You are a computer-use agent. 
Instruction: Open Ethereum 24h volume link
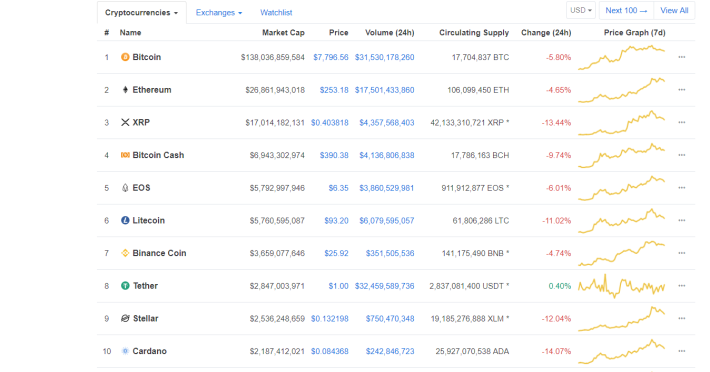(x=384, y=90)
